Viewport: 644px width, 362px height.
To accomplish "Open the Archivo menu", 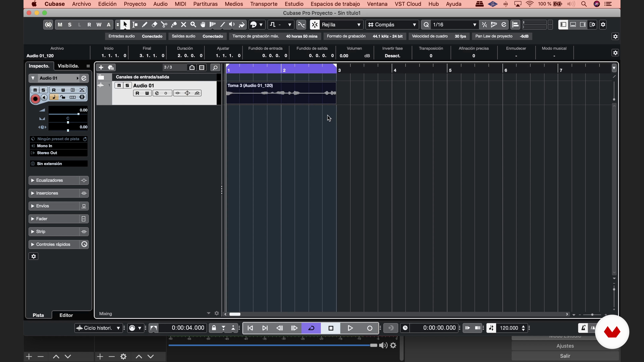I will pos(82,4).
